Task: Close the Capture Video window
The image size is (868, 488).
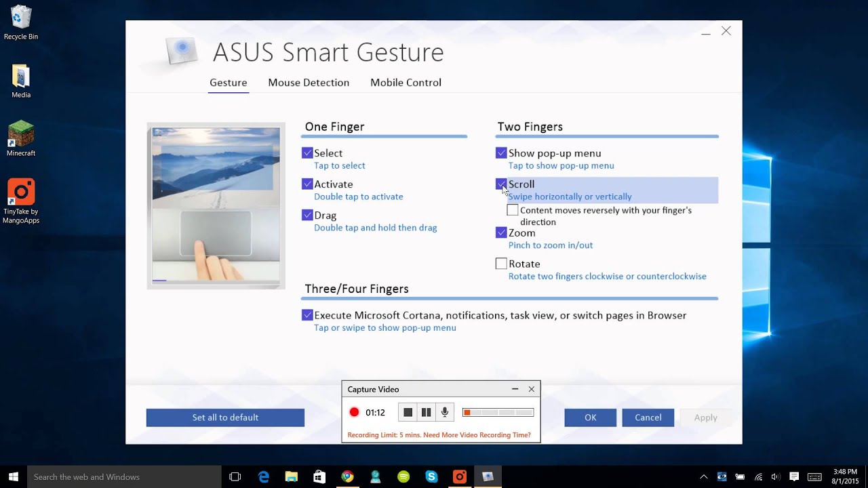Action: (532, 389)
